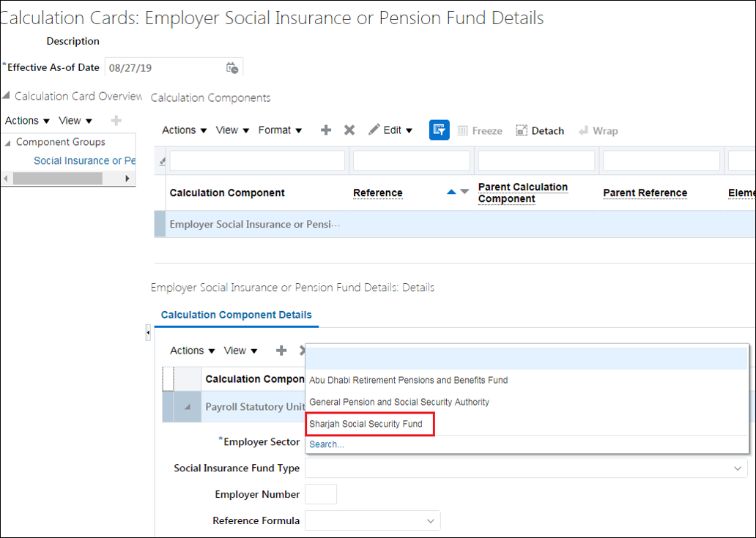Open the Edit pencil dropdown menu

[x=391, y=130]
